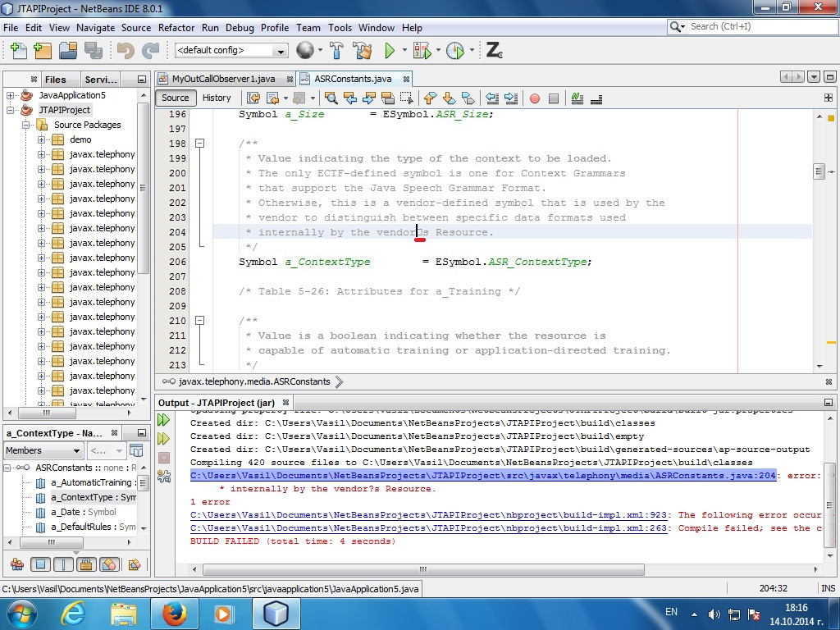Open Project via the toolbar folder icon
840x630 pixels.
click(68, 51)
